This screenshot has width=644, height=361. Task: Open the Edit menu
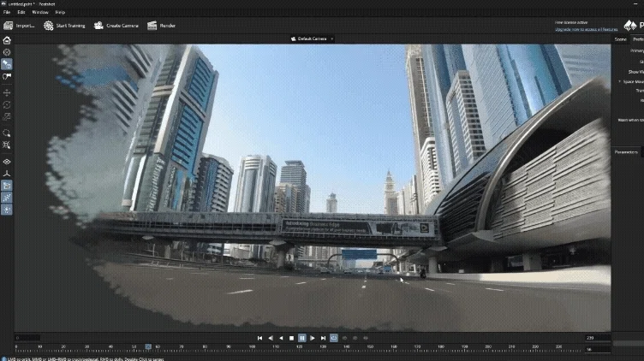pos(21,12)
